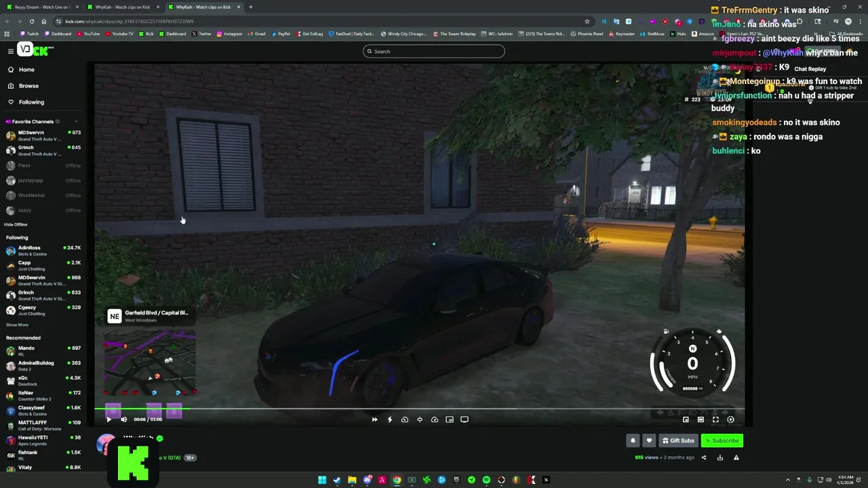Open AdinRoss channel in Following
Image resolution: width=868 pixels, height=488 pixels.
[x=43, y=251]
